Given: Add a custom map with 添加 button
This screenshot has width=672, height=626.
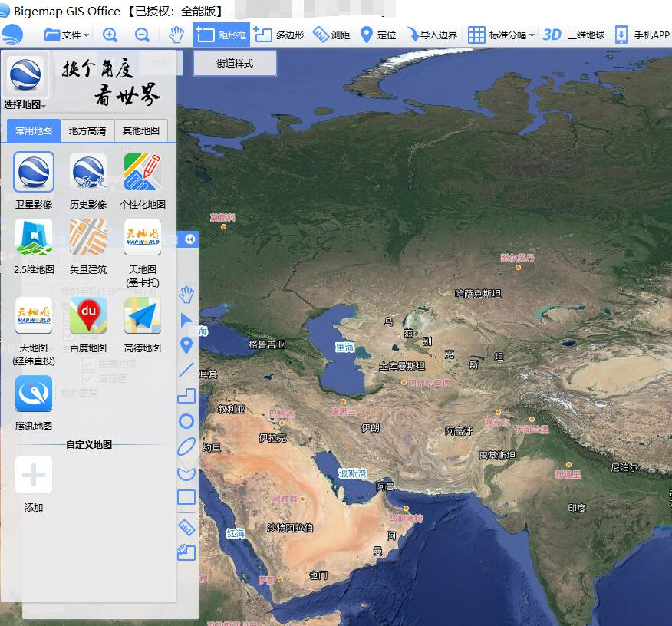Looking at the screenshot, I should pos(34,476).
